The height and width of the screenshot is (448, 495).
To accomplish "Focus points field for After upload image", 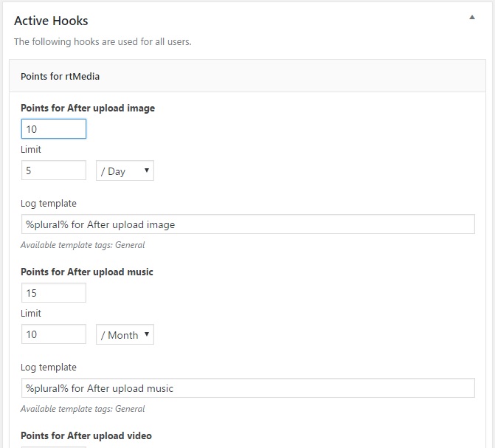I will tap(54, 129).
